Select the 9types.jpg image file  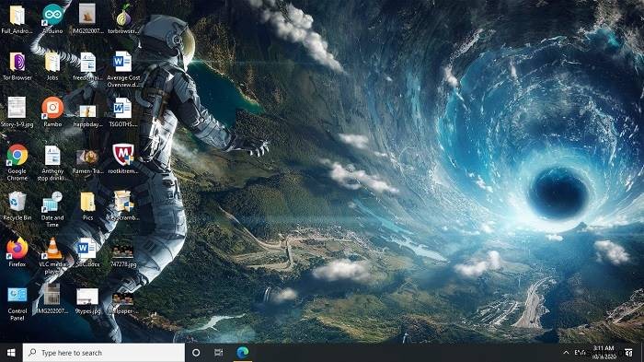coord(87,297)
